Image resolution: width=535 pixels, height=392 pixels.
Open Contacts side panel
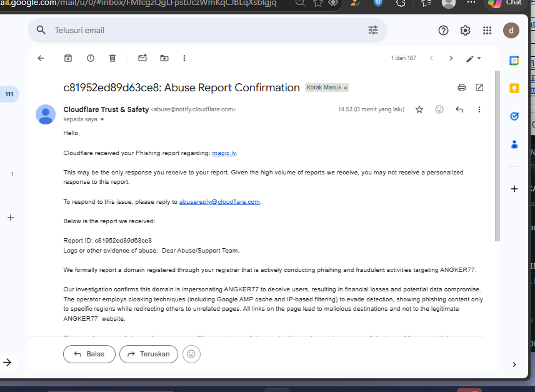pos(514,144)
